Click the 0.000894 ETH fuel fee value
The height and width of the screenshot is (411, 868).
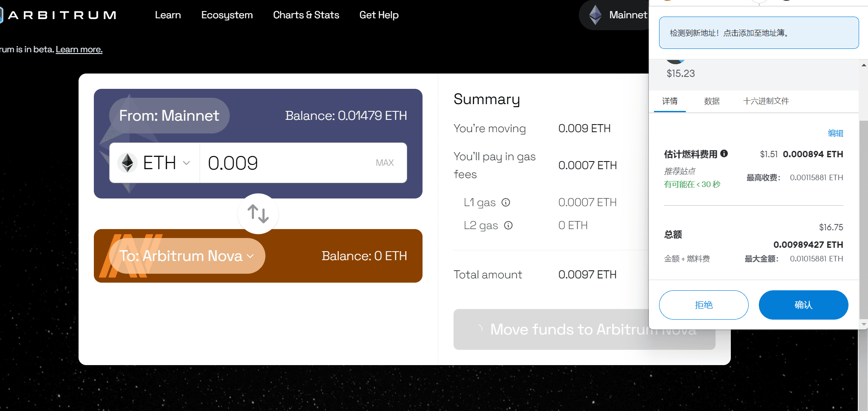(x=813, y=154)
